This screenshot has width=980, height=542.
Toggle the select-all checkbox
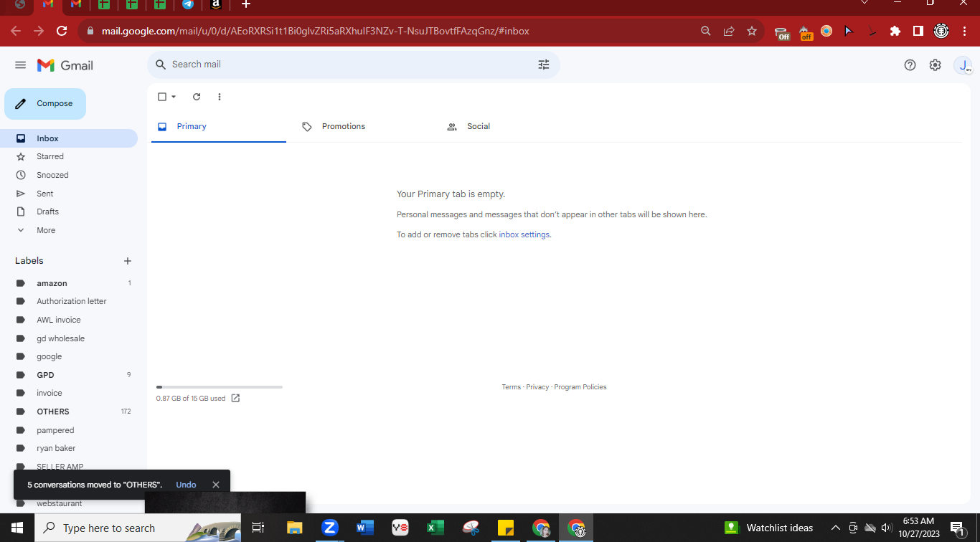pos(162,97)
